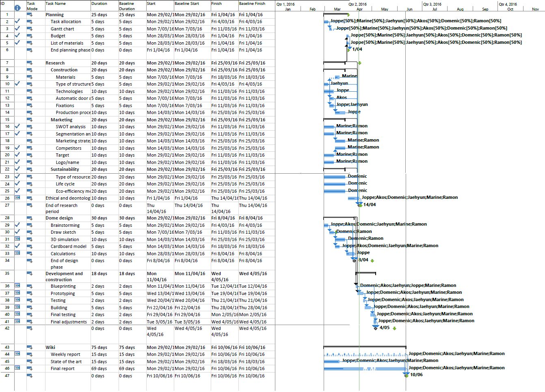
Task: Click the checkmark indicator beside Brainstorming task
Action: [17, 225]
